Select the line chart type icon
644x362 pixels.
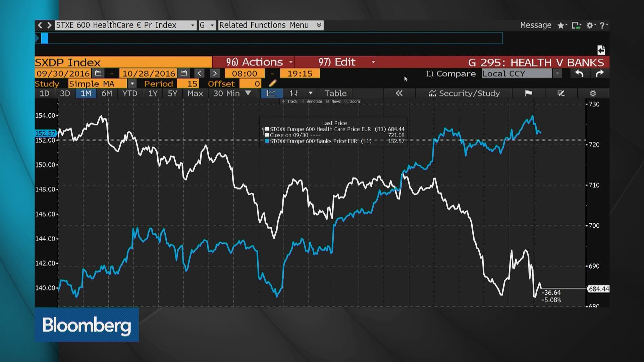click(x=271, y=93)
